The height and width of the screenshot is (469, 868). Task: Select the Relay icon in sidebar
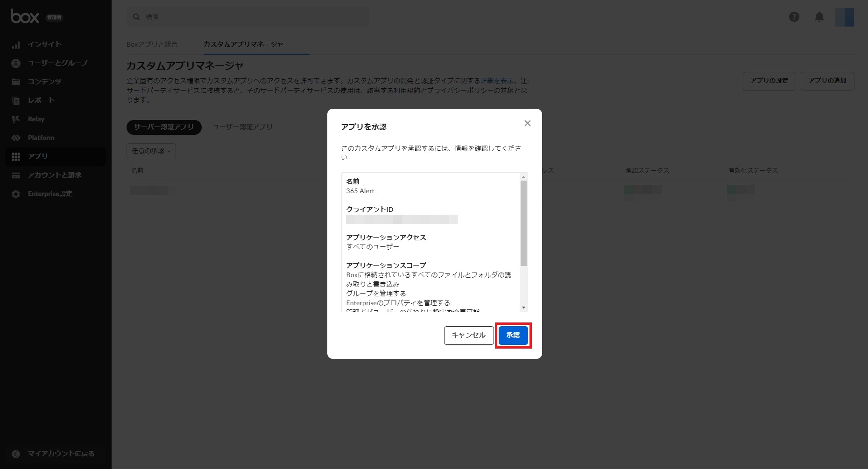click(16, 119)
